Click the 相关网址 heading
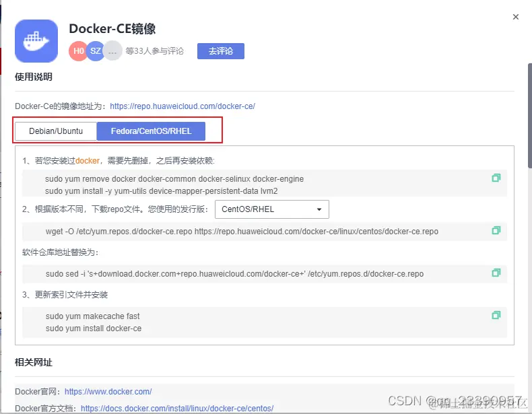This screenshot has width=532, height=414. pos(34,362)
